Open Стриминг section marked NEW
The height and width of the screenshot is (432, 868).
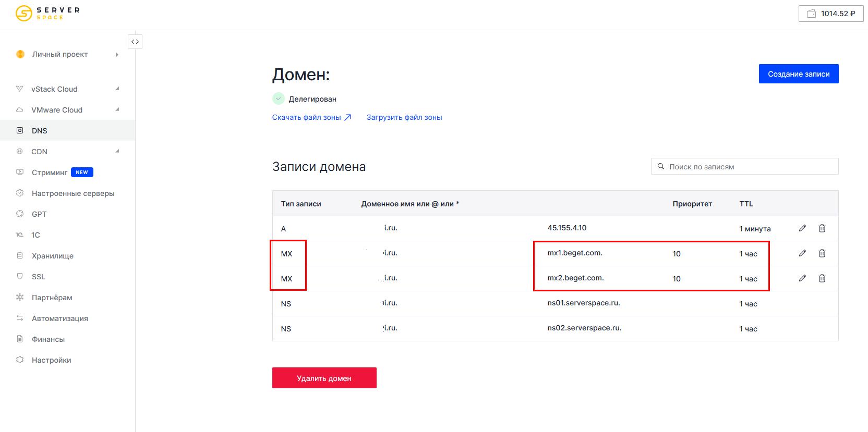pyautogui.click(x=50, y=172)
